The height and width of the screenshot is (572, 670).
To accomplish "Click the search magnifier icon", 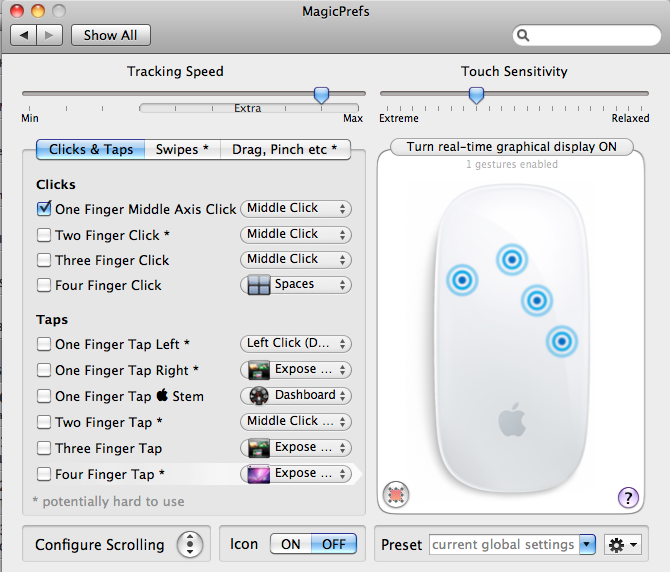I will 523,35.
